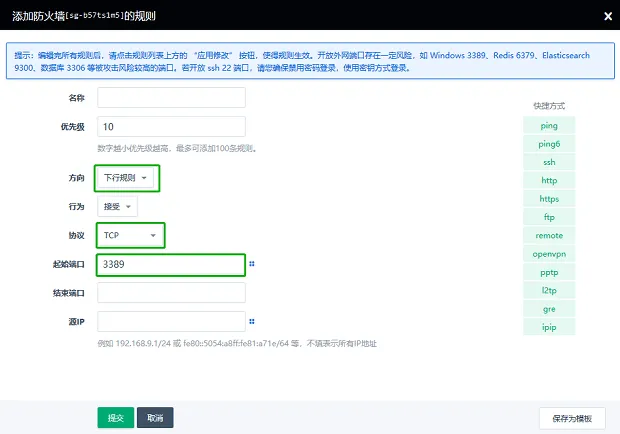Click the icon beside the 起始端口 field
620x434 pixels.
[252, 264]
